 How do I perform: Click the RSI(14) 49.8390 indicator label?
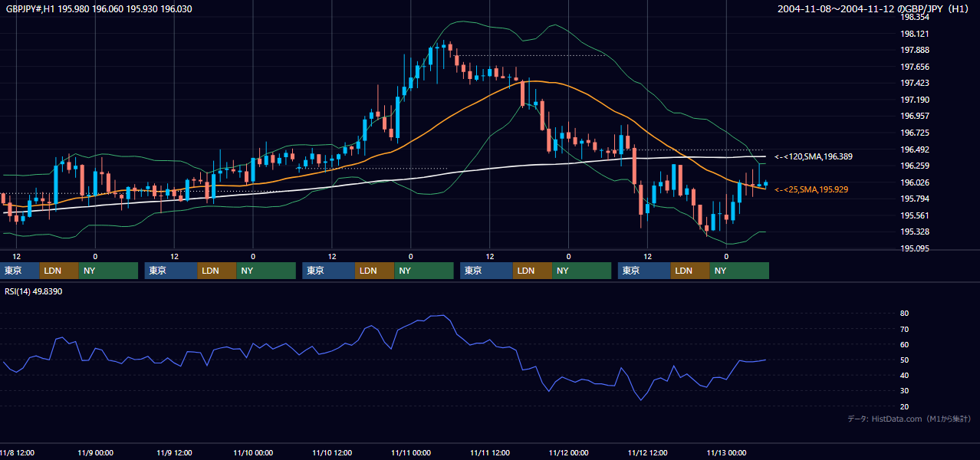34,291
